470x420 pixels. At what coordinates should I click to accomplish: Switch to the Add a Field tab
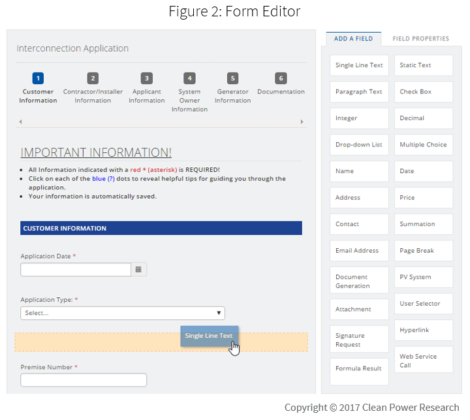(x=353, y=39)
